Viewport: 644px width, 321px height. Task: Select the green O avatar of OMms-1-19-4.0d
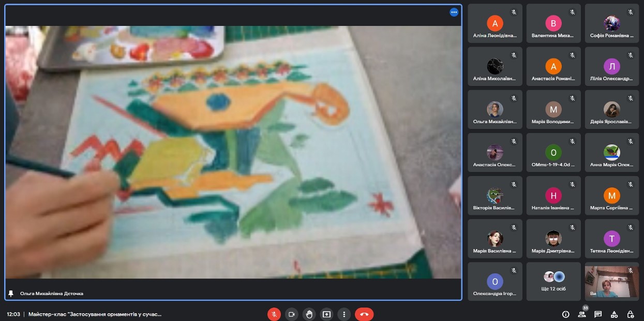pyautogui.click(x=553, y=152)
